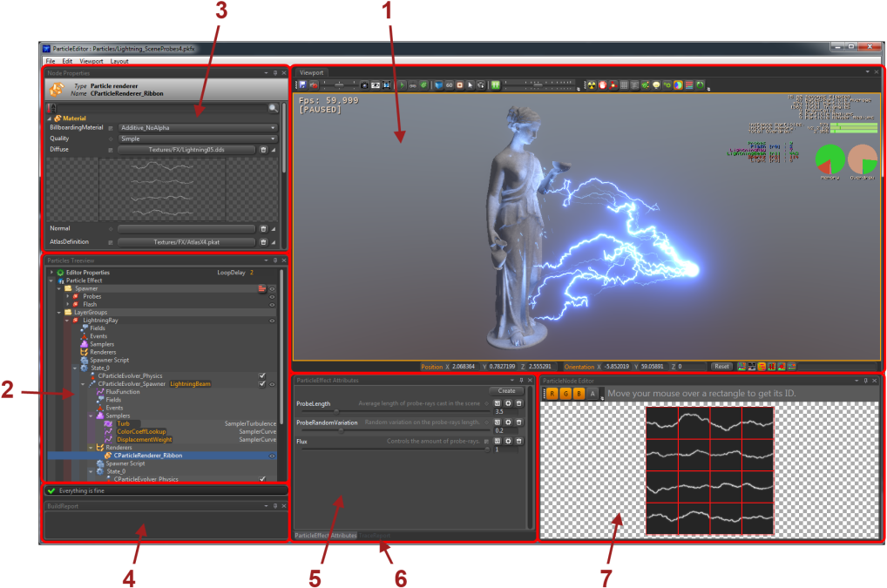Open the BillboardingMaterial dropdown showing Additive_NoAlpha
Screen dimensions: 887x588
pos(196,127)
